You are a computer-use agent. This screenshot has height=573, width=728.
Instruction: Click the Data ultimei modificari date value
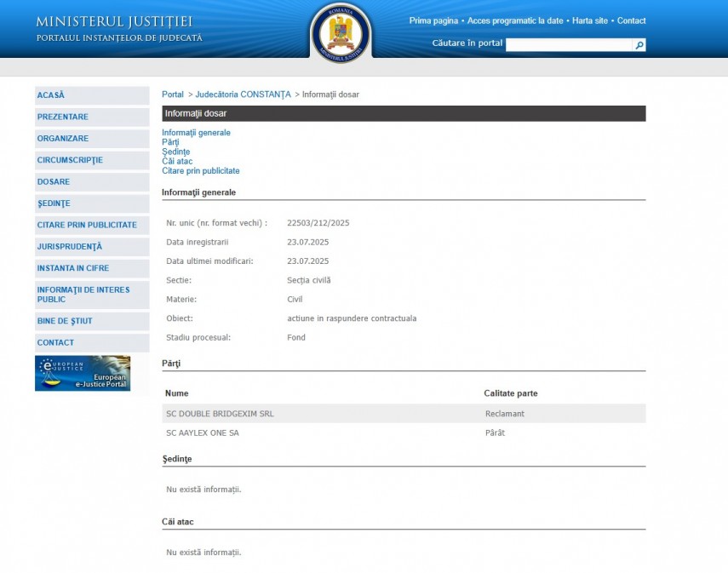coord(308,261)
